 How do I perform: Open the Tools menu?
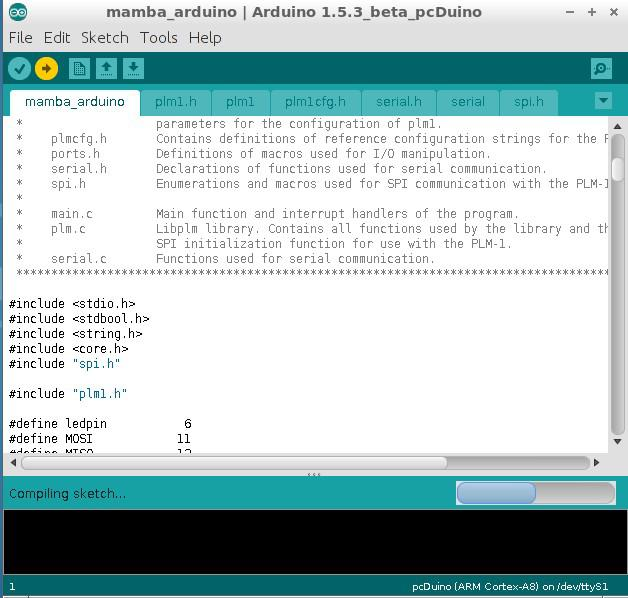(158, 37)
